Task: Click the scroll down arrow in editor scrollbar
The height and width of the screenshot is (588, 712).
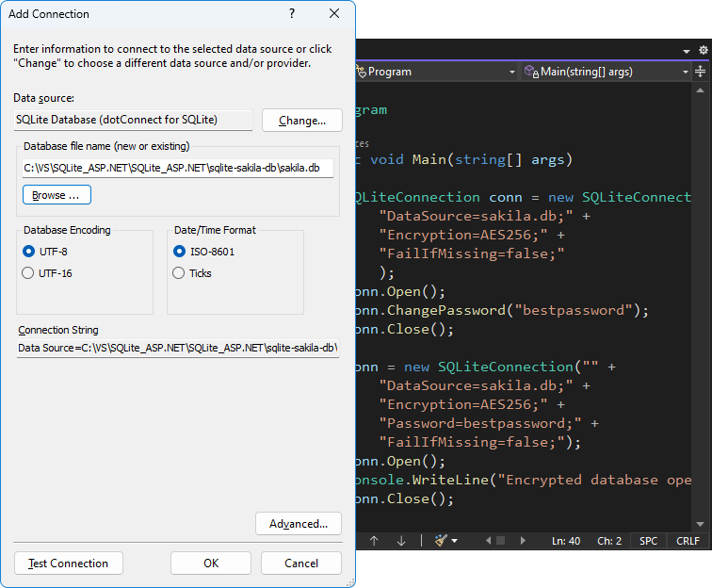Action: 700,524
